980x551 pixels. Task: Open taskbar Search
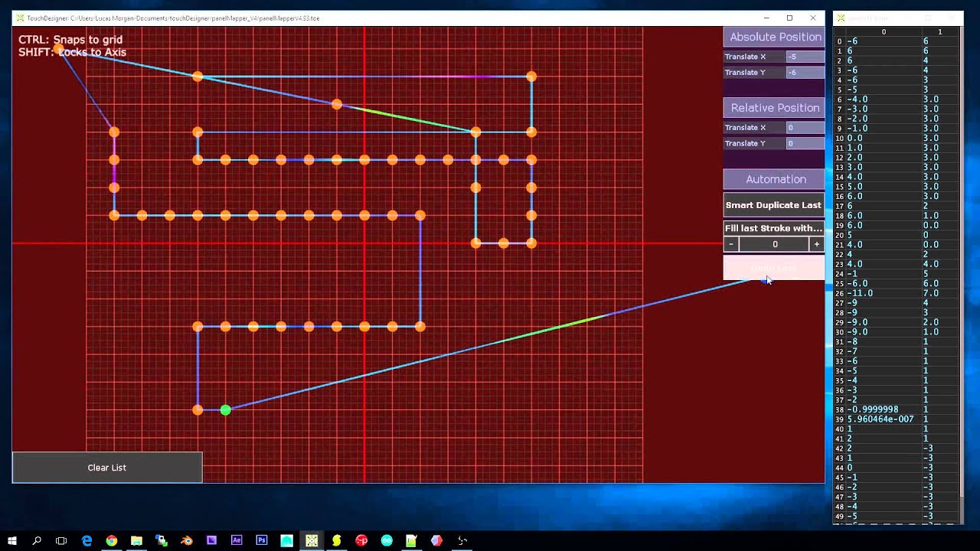coord(37,540)
